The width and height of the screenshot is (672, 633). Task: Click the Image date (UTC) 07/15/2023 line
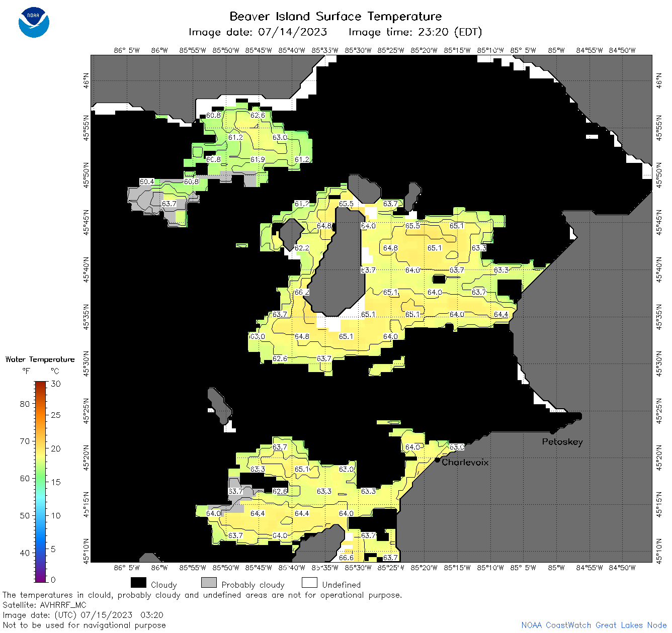pos(83,615)
